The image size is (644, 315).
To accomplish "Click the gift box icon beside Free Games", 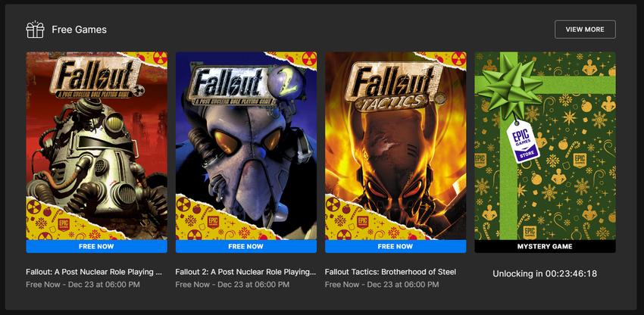I will pos(35,30).
